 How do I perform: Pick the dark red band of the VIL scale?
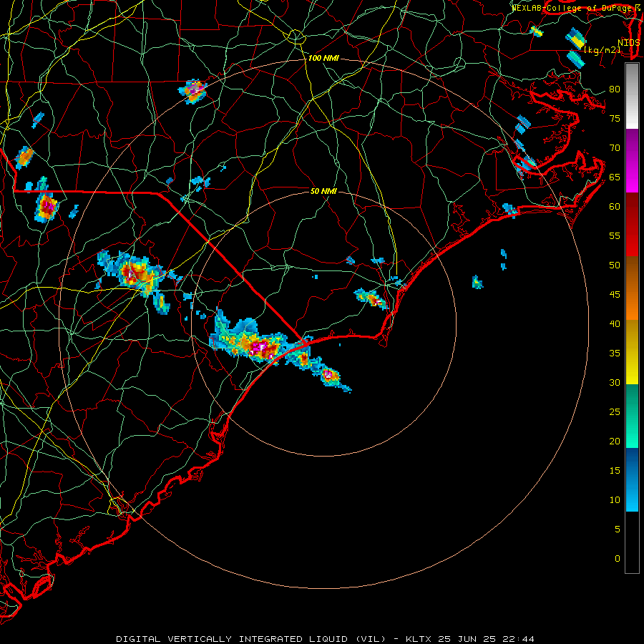pos(632,225)
